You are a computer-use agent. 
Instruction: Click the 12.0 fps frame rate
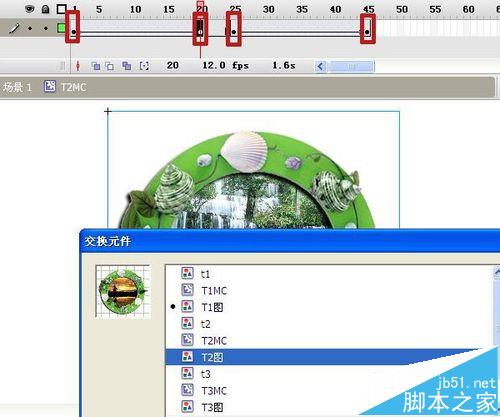coord(226,65)
